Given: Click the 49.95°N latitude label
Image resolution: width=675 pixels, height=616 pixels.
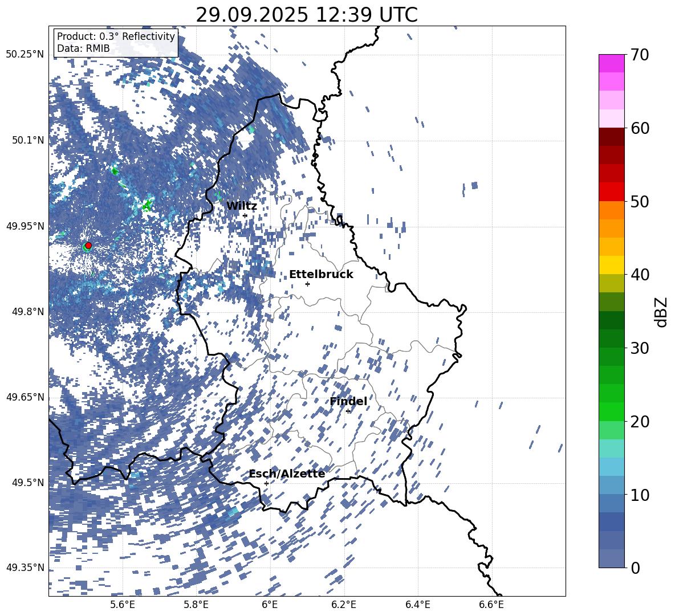Looking at the screenshot, I should click(x=25, y=226).
